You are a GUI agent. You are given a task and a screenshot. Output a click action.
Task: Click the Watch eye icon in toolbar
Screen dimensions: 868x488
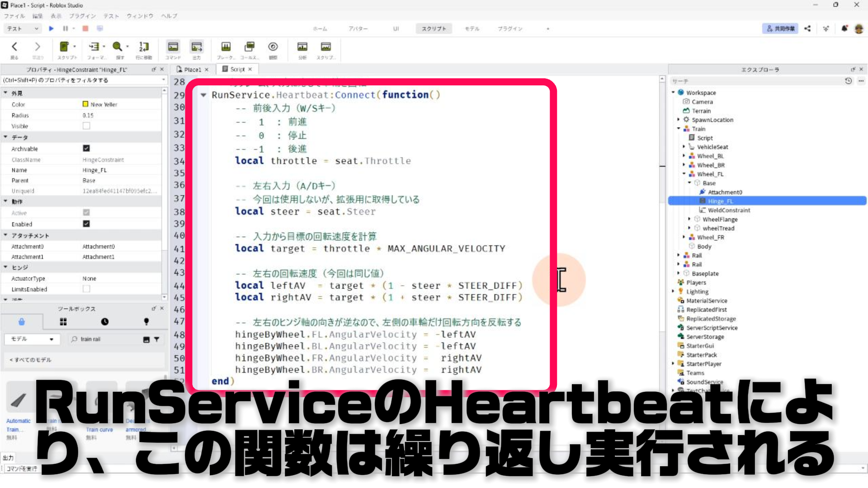point(273,47)
